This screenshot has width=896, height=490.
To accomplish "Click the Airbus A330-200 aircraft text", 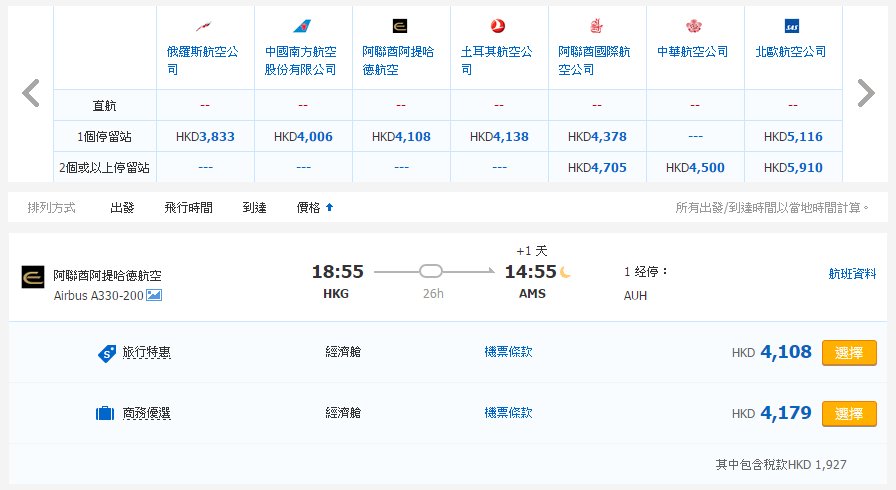I will (98, 295).
